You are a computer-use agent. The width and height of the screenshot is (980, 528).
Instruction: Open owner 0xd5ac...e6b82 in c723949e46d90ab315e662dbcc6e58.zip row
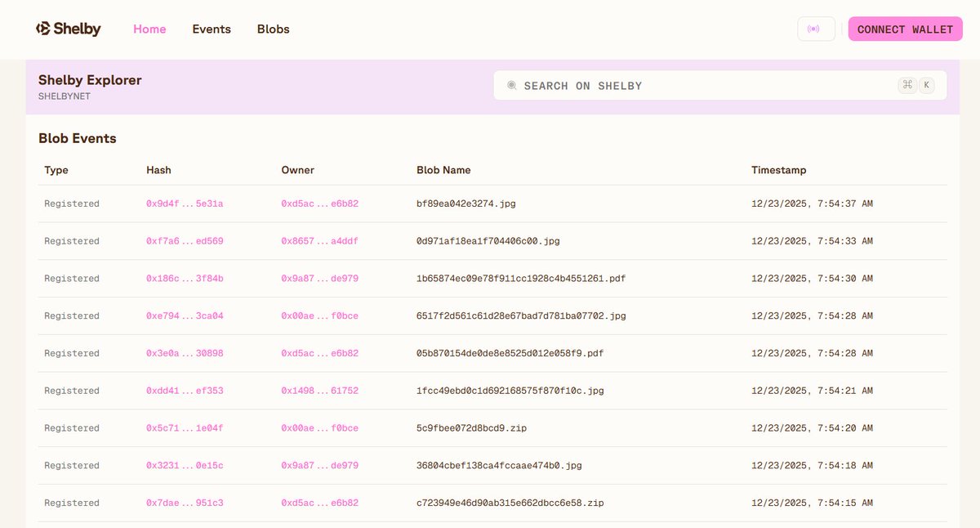point(320,503)
